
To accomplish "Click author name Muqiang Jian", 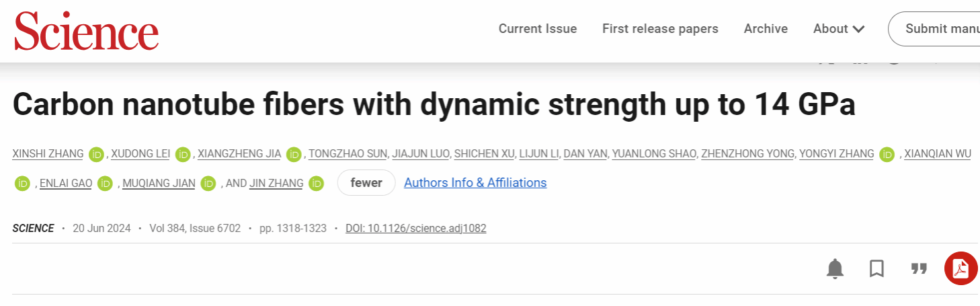I will click(x=159, y=183).
